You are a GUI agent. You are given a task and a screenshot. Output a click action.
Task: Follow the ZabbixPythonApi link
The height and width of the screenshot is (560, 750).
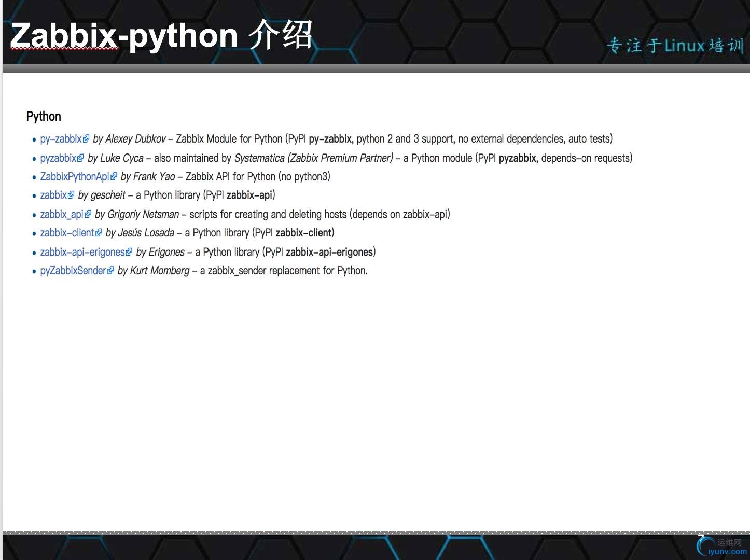pyautogui.click(x=75, y=177)
